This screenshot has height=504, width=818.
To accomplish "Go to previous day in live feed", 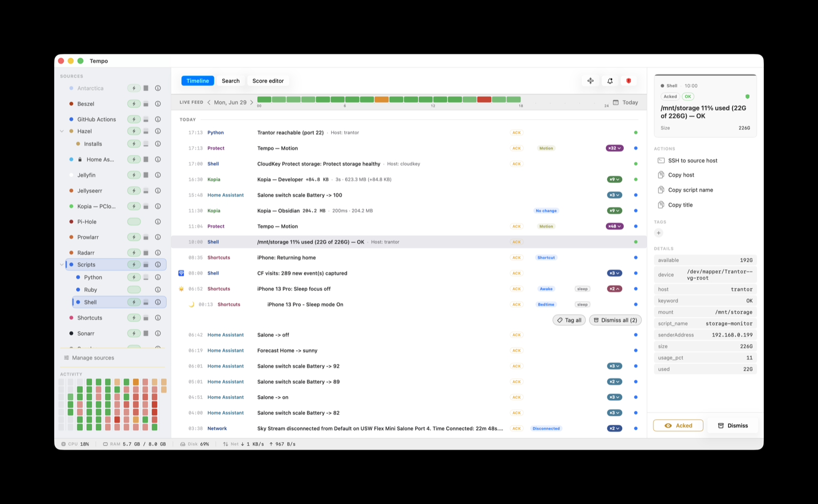I will (209, 102).
